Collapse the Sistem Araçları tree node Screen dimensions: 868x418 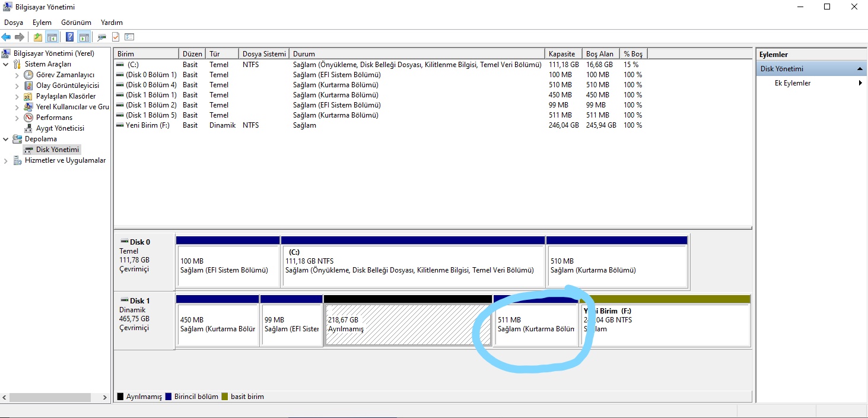(6, 64)
